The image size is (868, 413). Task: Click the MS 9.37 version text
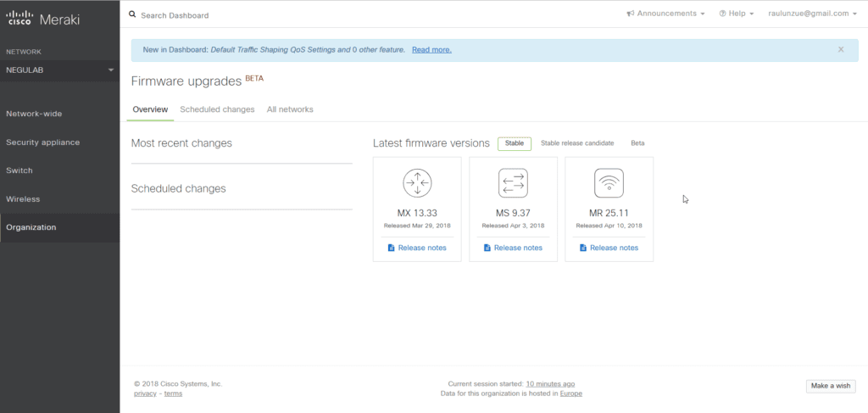pos(513,213)
